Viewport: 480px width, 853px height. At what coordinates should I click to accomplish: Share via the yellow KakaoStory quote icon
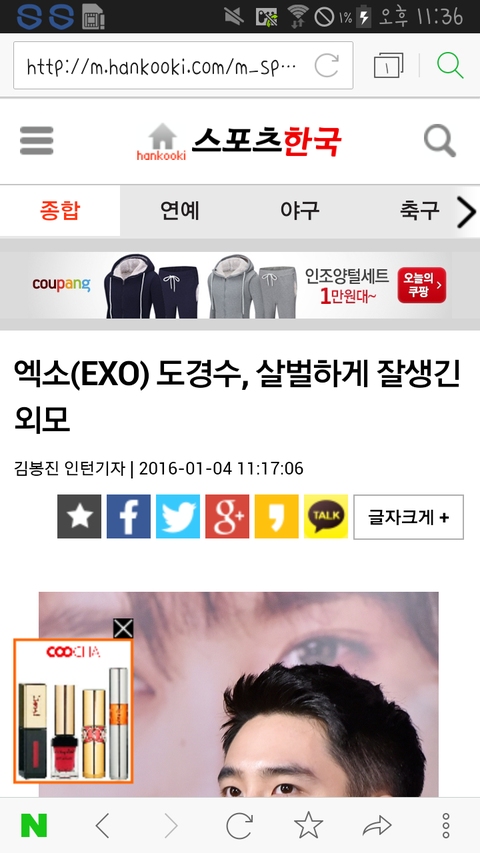276,516
